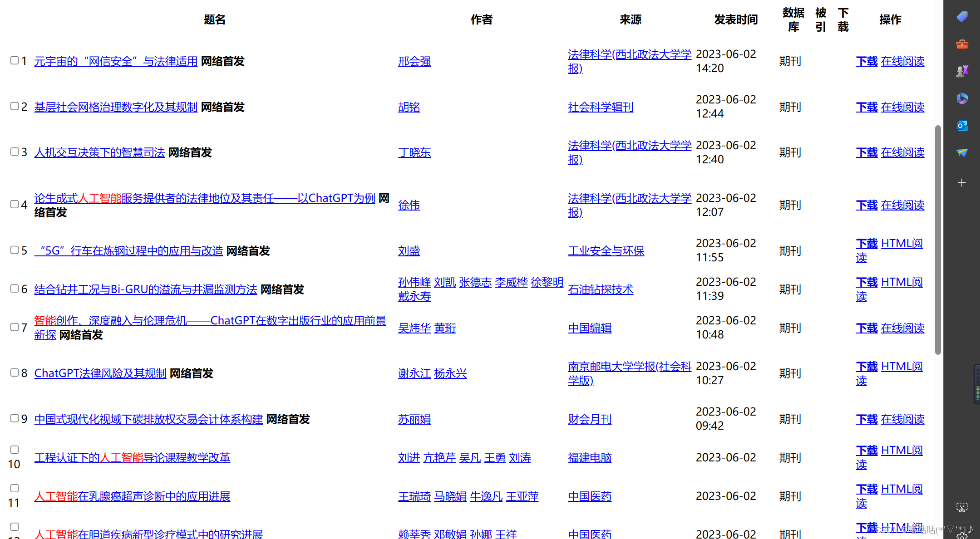This screenshot has height=539, width=980.
Task: Open 在线阅读 for 人机交互决策下的智慧司法
Action: tap(902, 152)
